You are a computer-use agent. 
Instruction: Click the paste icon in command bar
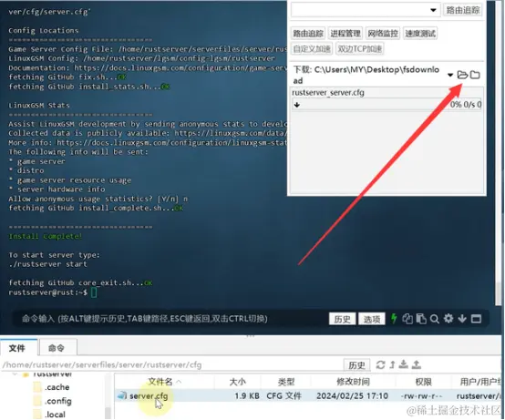[x=421, y=319]
